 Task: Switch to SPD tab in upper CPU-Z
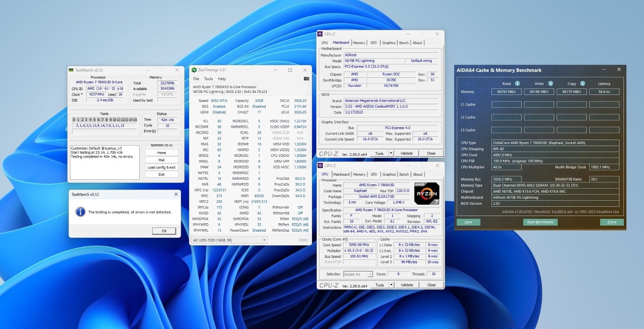tap(374, 43)
